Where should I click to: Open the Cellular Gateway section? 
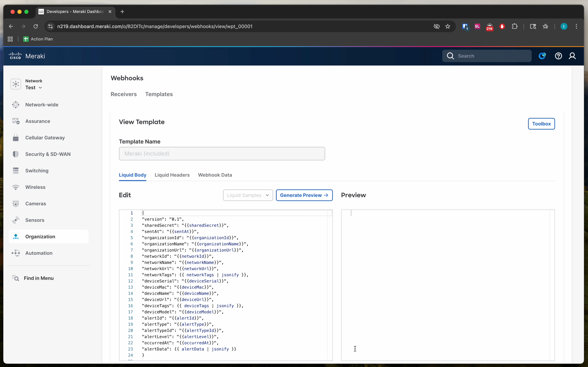pos(45,138)
